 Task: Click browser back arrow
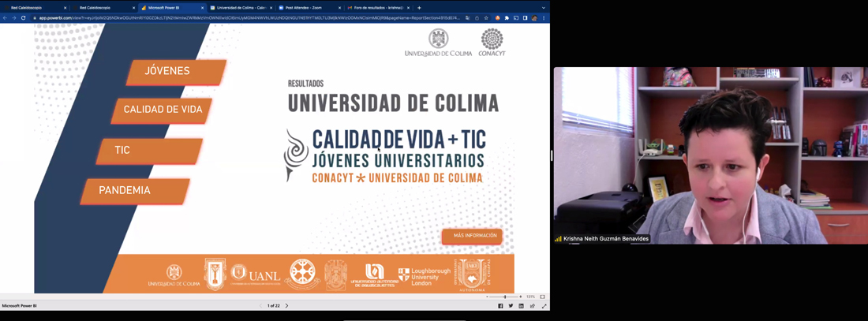(5, 17)
